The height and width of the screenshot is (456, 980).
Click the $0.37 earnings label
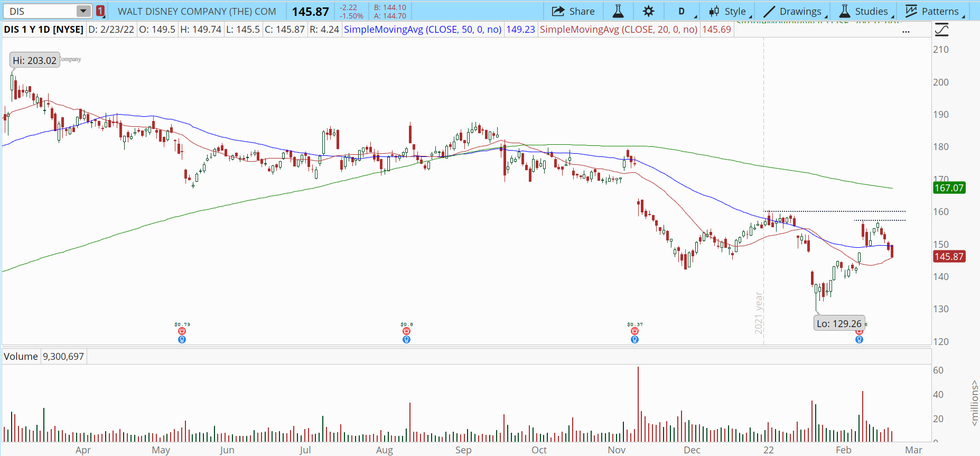(635, 324)
